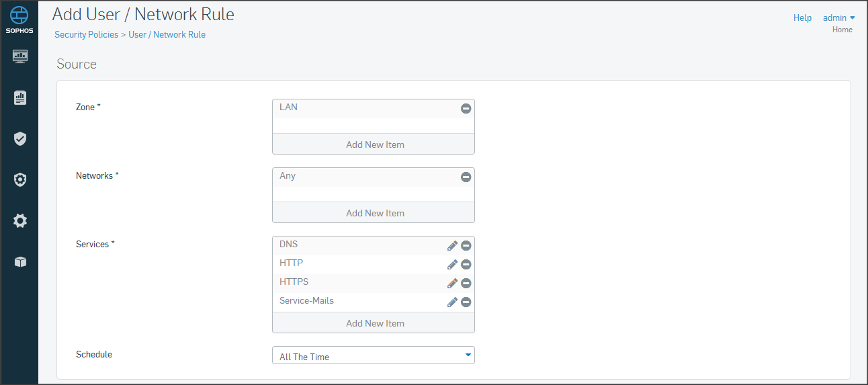Go to Security Policies breadcrumb
Screen dimensions: 868x385
pos(86,34)
